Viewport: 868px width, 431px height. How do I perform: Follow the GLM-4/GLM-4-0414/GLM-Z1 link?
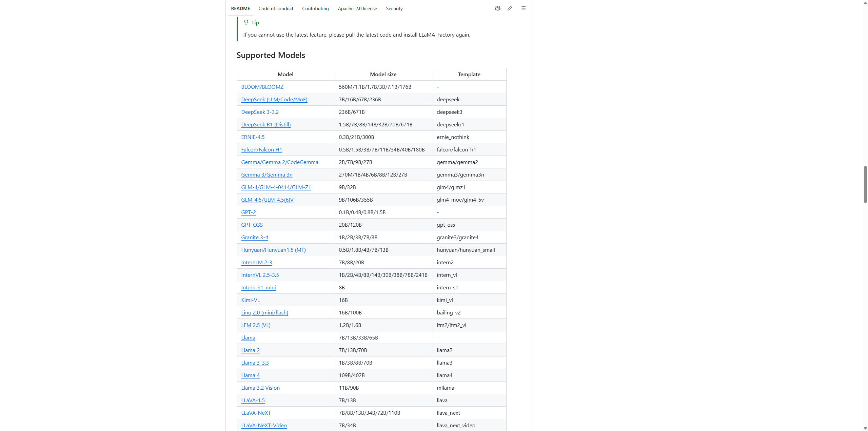tap(276, 187)
